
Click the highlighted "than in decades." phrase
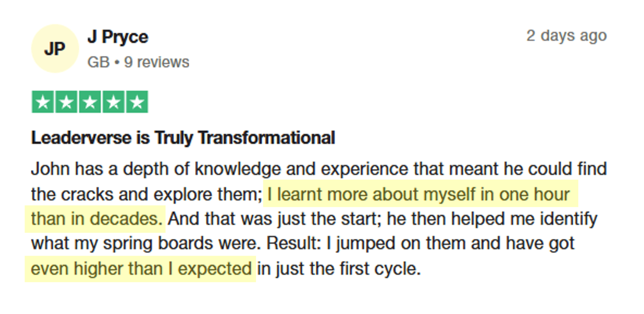pyautogui.click(x=96, y=219)
